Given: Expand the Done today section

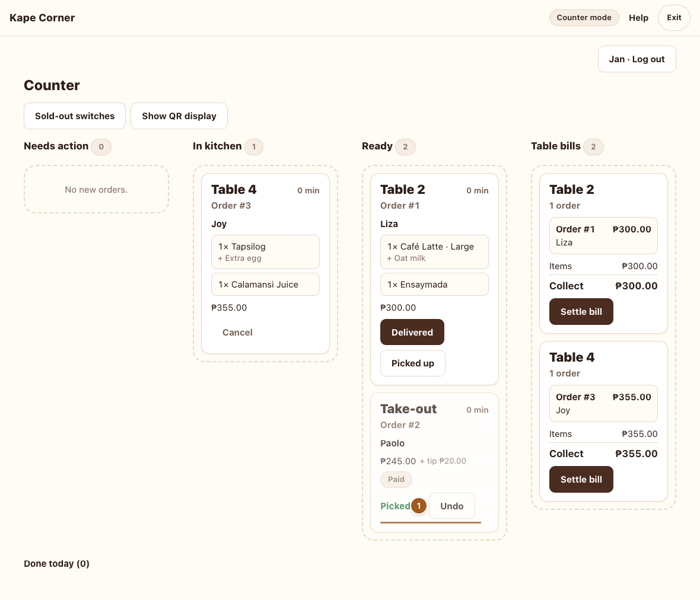Looking at the screenshot, I should click(57, 563).
